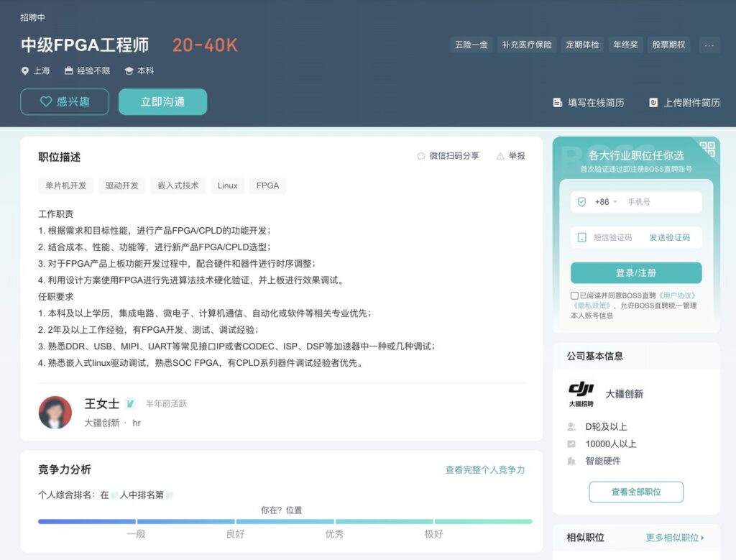Click the QR code icon in login panel
The image size is (736, 560).
707,149
